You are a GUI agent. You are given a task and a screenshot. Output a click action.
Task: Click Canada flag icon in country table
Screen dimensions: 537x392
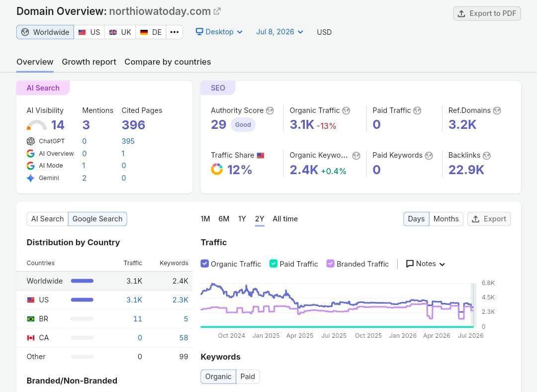(x=31, y=337)
